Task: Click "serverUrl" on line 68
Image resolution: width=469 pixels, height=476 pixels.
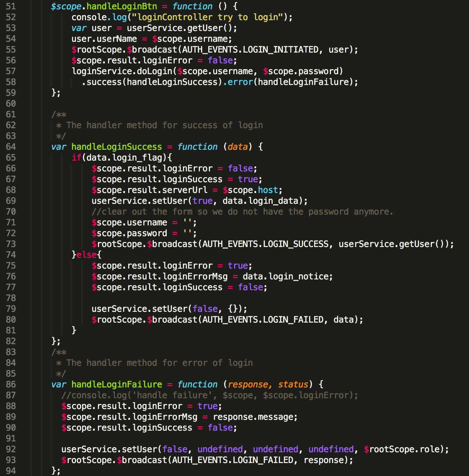Action: tap(185, 190)
